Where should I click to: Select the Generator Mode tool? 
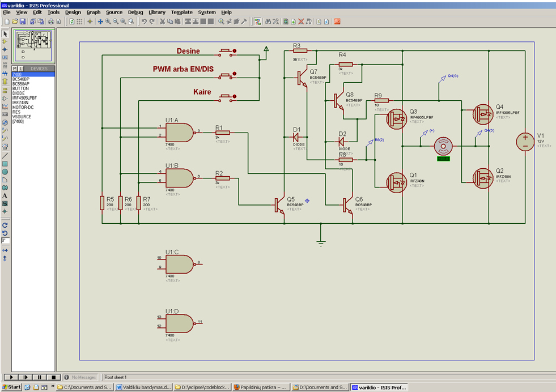tap(5, 122)
